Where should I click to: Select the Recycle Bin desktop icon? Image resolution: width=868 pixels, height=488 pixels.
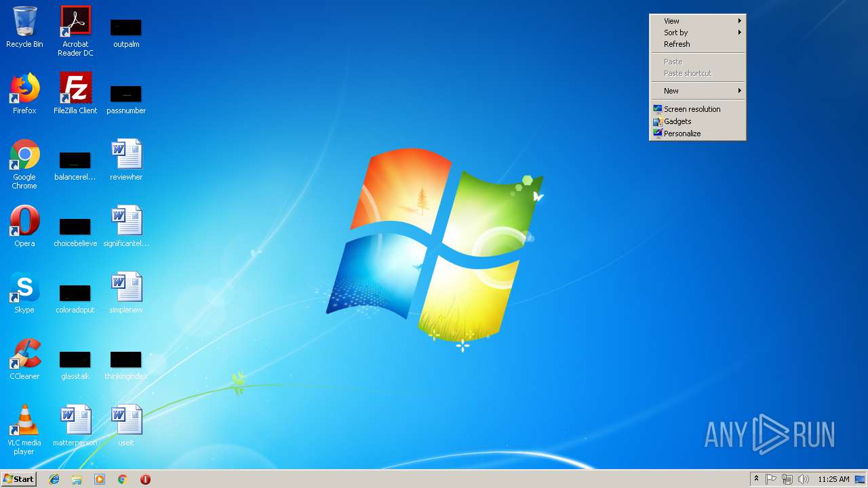click(x=24, y=28)
